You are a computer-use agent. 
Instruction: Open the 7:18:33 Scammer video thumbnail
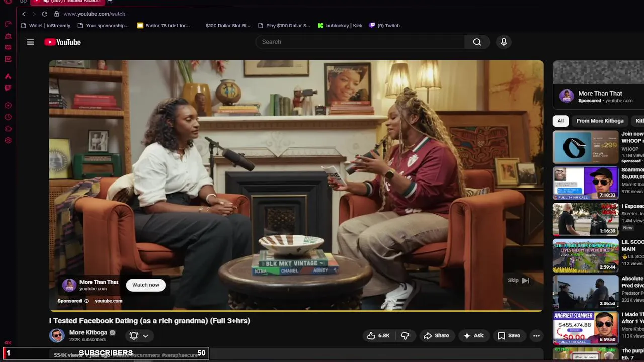coord(586,184)
